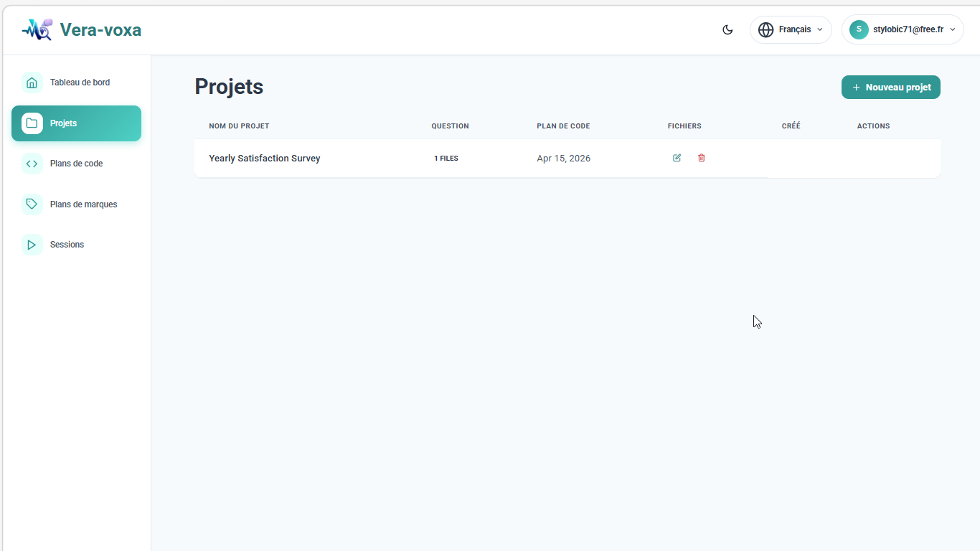Image resolution: width=980 pixels, height=551 pixels.
Task: Toggle dark mode with the moon icon
Action: pyautogui.click(x=727, y=29)
